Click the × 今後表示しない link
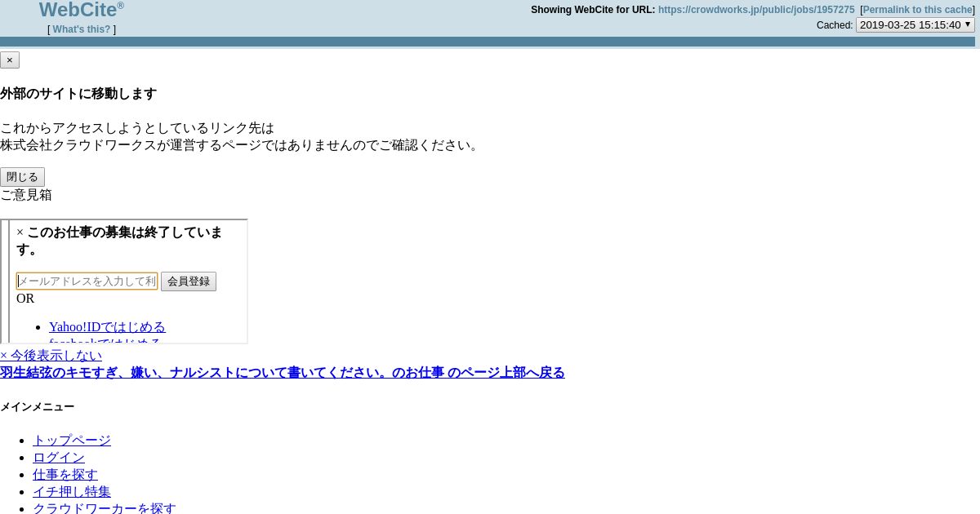 pos(51,356)
